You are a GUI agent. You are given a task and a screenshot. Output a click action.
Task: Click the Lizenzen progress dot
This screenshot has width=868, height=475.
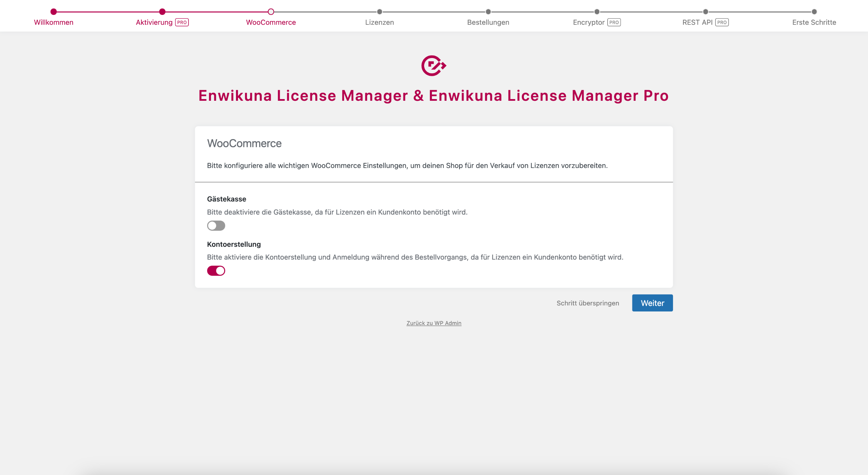pyautogui.click(x=380, y=12)
